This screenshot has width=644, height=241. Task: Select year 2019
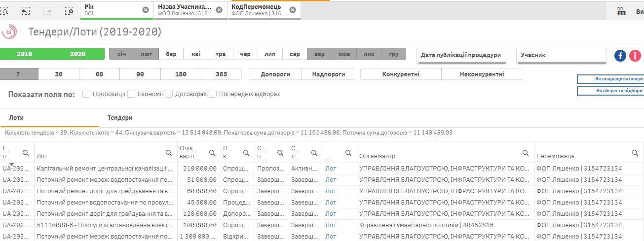(x=25, y=54)
